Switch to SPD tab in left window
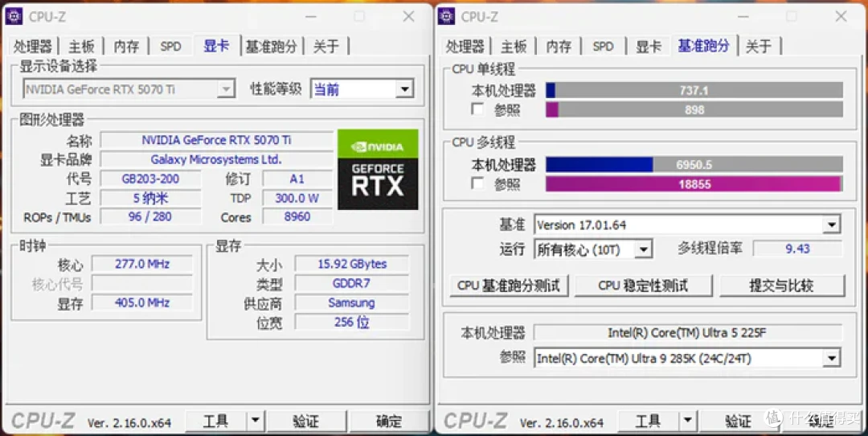 point(170,47)
